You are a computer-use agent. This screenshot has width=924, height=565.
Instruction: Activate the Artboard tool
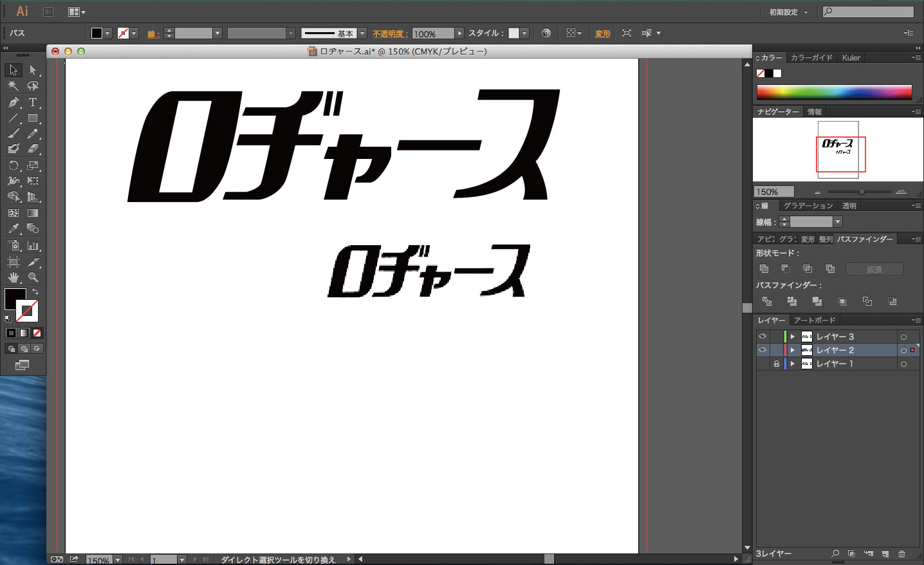pyautogui.click(x=14, y=262)
